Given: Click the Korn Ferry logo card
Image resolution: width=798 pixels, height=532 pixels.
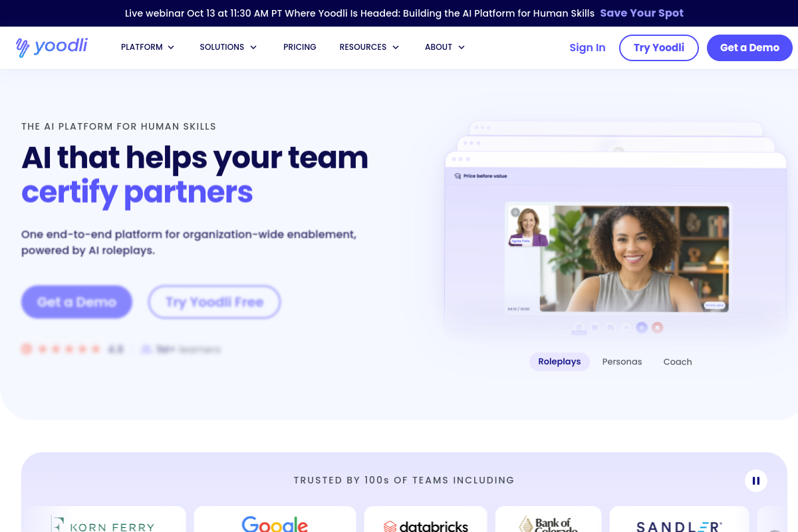Looking at the screenshot, I should (103, 519).
